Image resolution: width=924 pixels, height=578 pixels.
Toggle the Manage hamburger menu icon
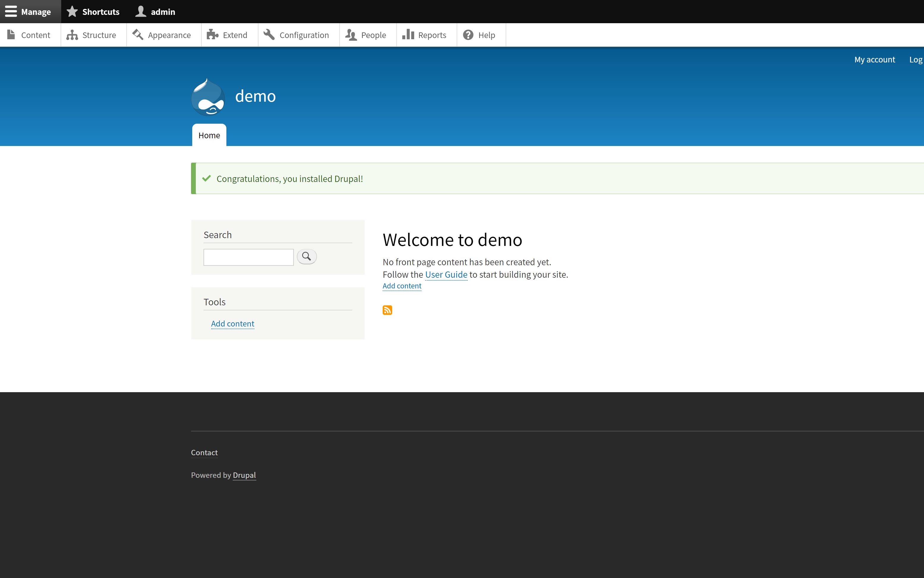point(11,12)
